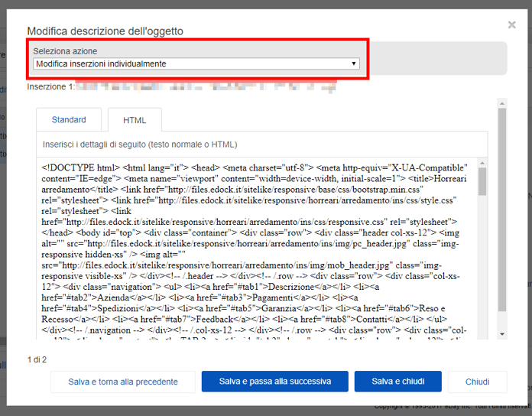Click the dialog's outer scrollbar thumb

pyautogui.click(x=501, y=210)
